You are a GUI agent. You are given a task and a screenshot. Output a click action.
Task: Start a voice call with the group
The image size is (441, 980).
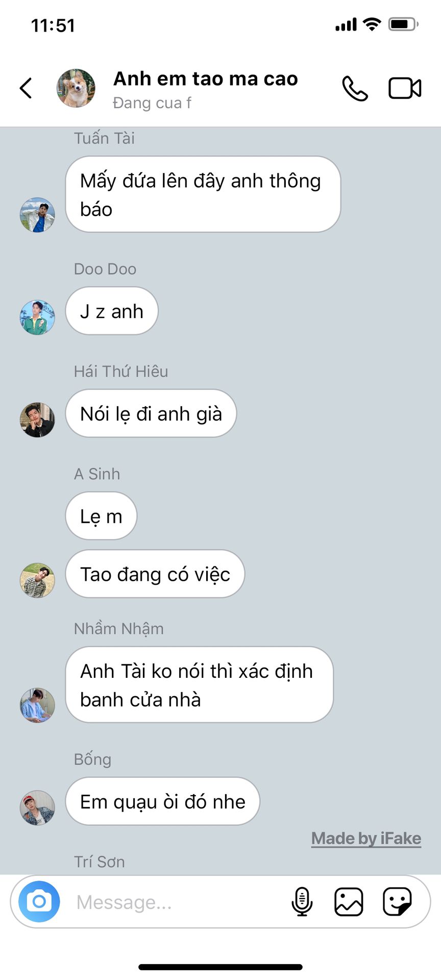(x=355, y=88)
